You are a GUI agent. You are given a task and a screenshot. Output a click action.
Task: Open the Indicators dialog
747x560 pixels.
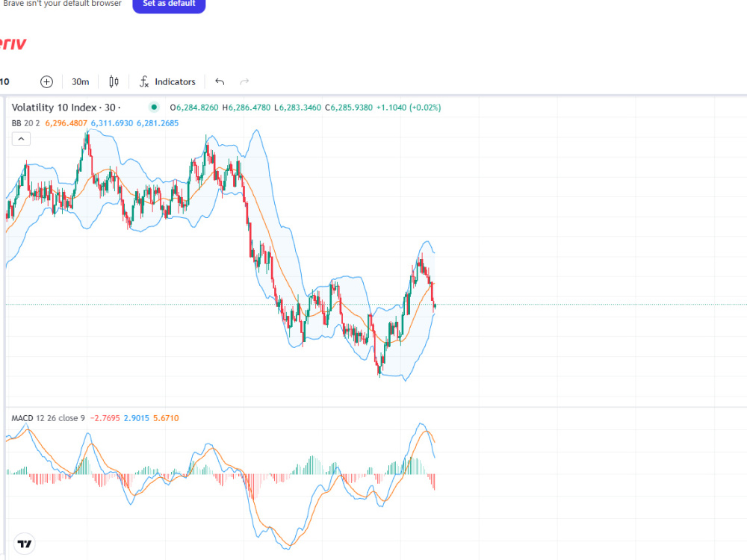(167, 82)
